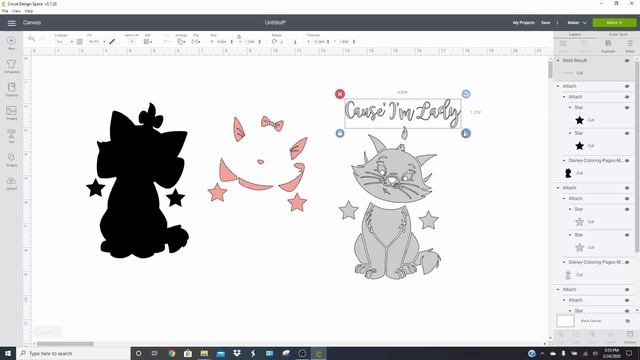The height and width of the screenshot is (360, 640).
Task: Click the Windows Start button
Action: point(8,353)
